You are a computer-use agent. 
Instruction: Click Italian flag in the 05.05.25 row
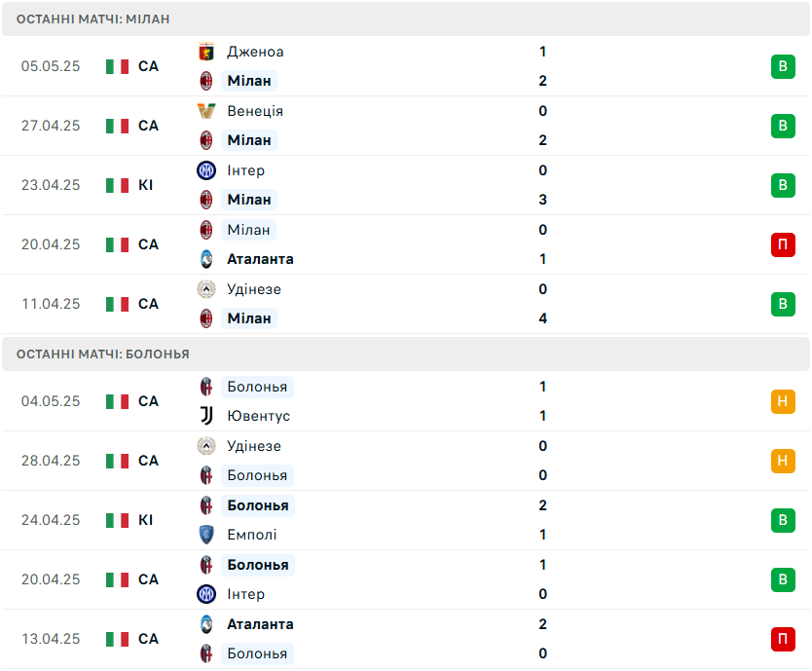point(118,66)
